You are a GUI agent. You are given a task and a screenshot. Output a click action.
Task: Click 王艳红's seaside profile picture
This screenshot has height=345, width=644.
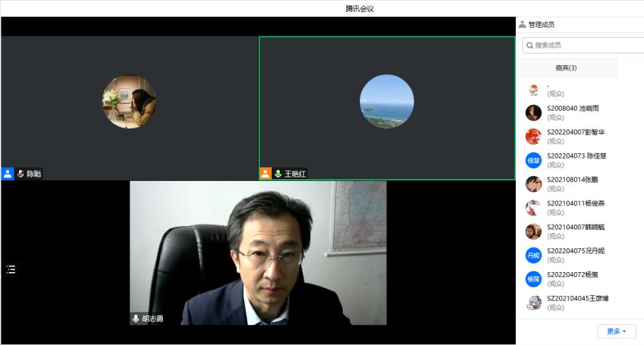(387, 102)
